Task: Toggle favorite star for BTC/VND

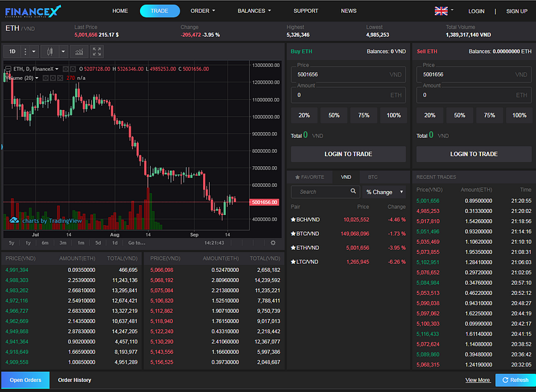Action: [x=293, y=233]
